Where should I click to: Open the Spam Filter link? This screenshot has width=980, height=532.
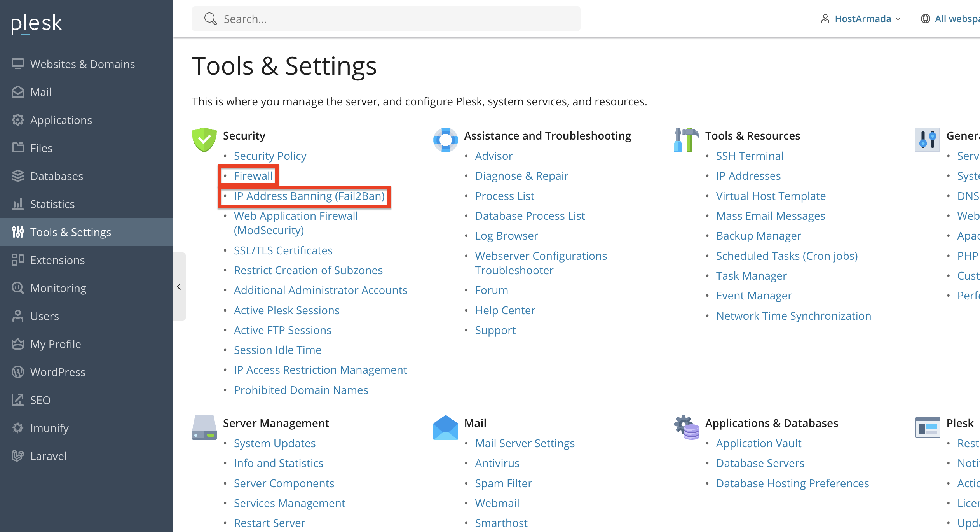coord(503,483)
